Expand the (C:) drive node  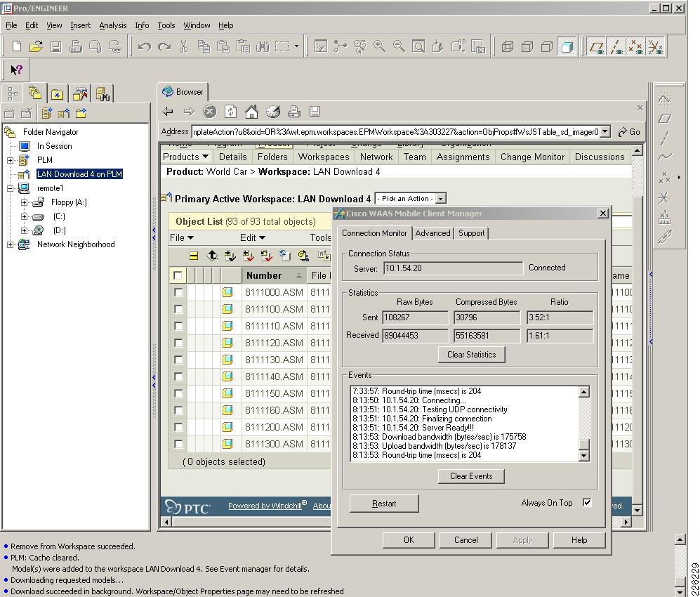pos(24,216)
